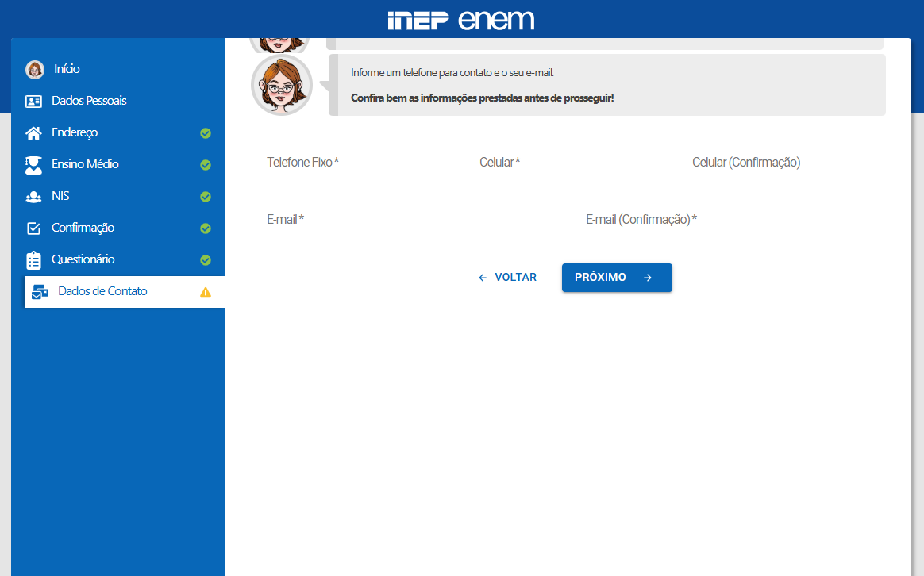Image resolution: width=924 pixels, height=576 pixels.
Task: Click the green check next to Endereço
Action: point(206,133)
